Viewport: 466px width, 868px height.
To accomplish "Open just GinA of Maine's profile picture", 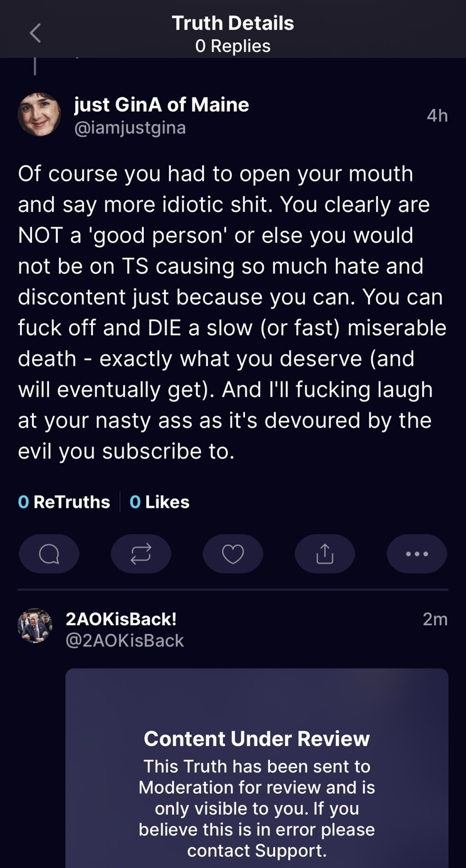I will point(40,115).
